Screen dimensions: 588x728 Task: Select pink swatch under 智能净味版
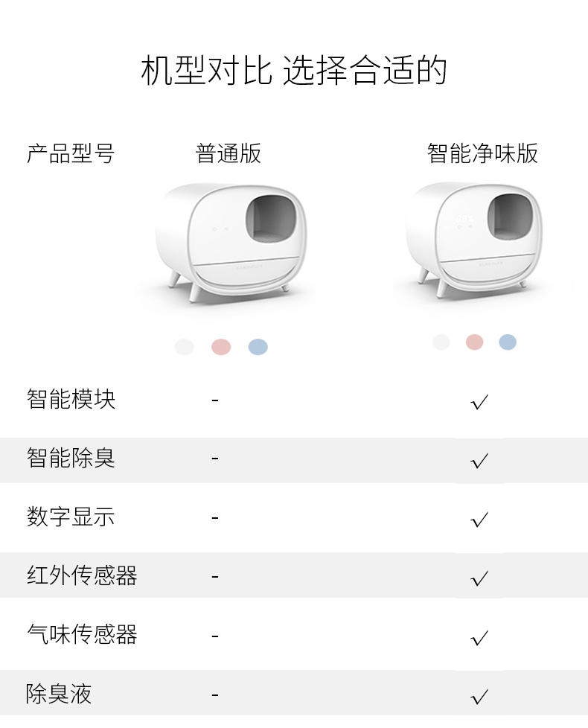pos(474,342)
